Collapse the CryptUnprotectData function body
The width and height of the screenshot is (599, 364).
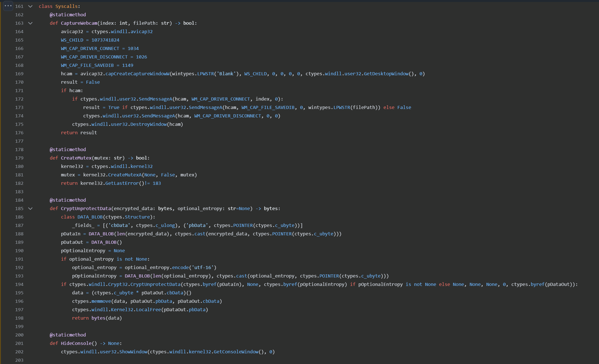pyautogui.click(x=30, y=209)
